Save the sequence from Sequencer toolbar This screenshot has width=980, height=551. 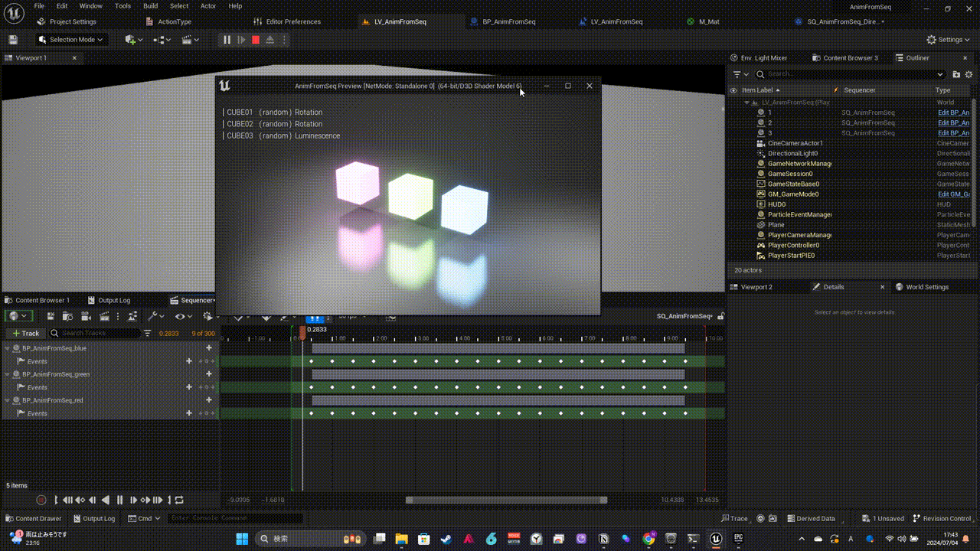(x=51, y=316)
